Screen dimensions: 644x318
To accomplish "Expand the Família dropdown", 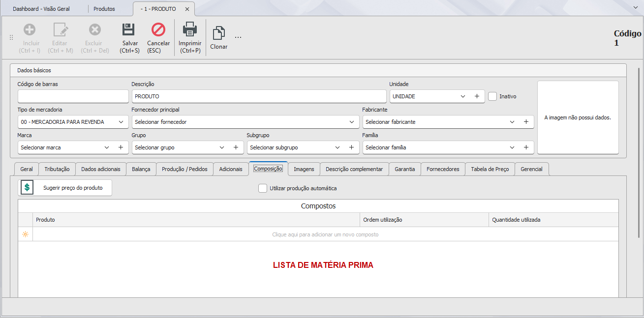I will click(x=512, y=147).
